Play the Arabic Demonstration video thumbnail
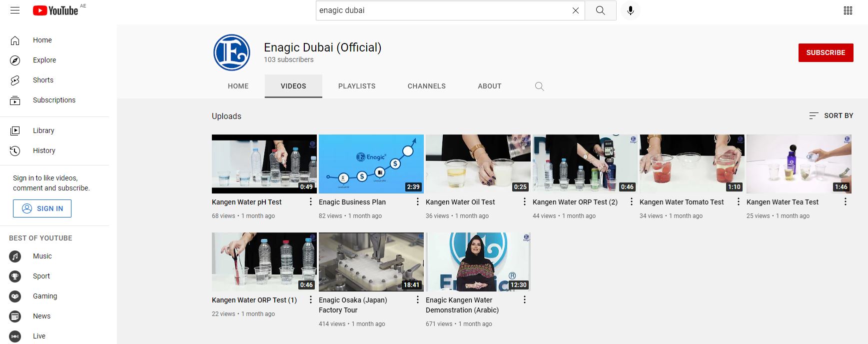Screen dimensions: 868x344 (x=478, y=262)
